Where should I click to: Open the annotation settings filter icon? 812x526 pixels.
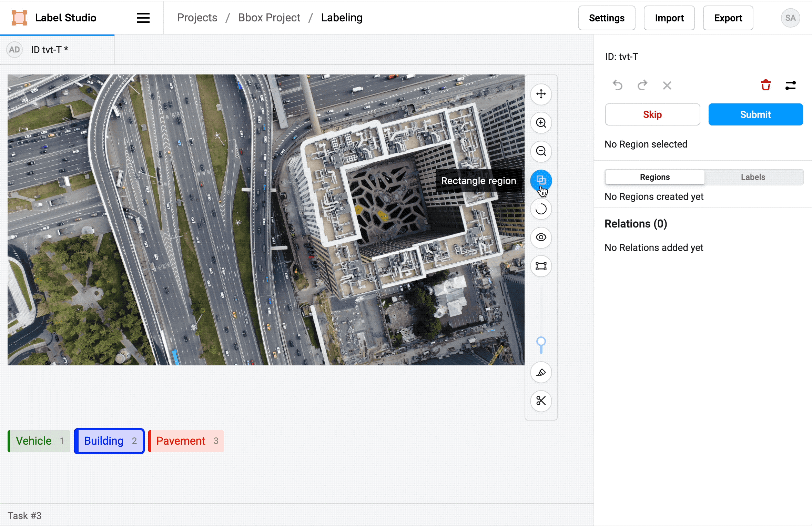tap(790, 85)
